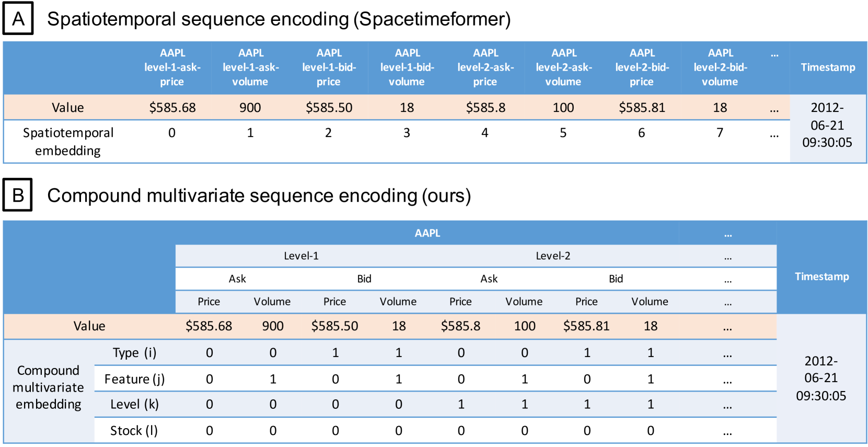
Task: Select the 900 value cell in table A
Action: [250, 108]
